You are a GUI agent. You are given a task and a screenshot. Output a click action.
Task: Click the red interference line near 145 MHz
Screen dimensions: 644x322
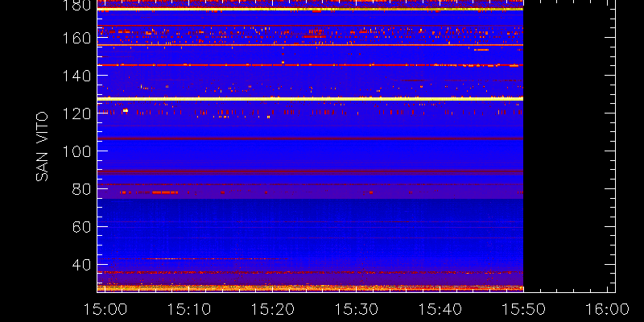310,65
